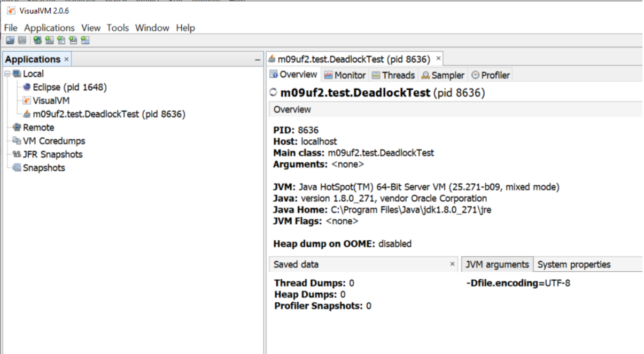The width and height of the screenshot is (644, 354).
Task: Open the Tools menu
Action: [x=119, y=28]
